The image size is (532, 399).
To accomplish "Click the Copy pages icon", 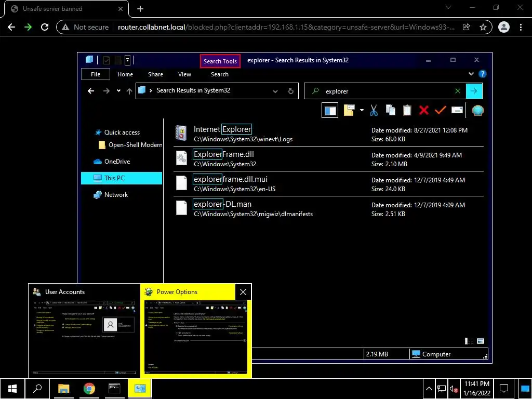I will click(x=391, y=110).
